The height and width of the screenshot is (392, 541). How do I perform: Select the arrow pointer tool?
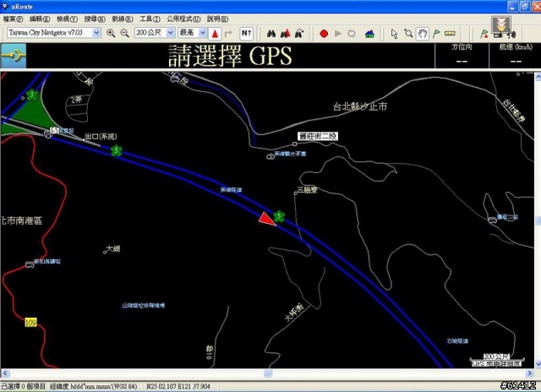pos(395,34)
